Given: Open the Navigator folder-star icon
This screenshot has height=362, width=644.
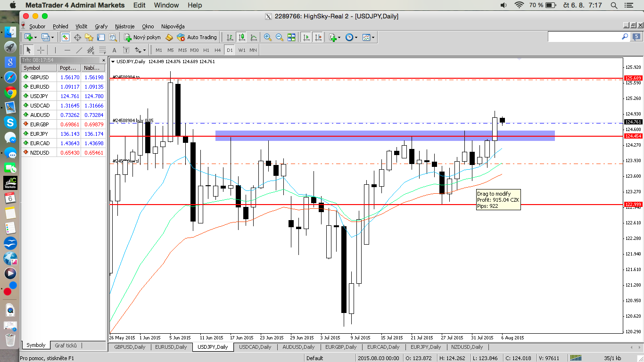Looking at the screenshot, I should (x=89, y=37).
